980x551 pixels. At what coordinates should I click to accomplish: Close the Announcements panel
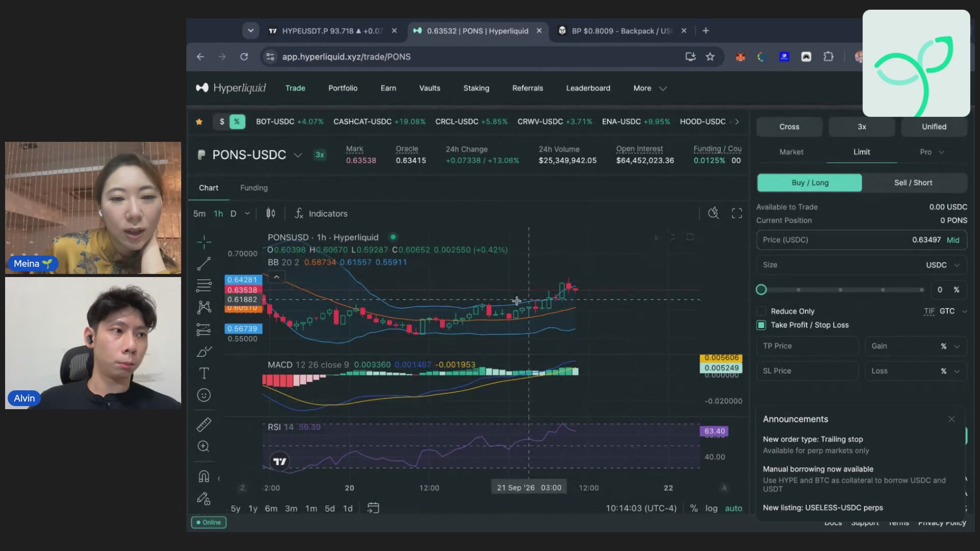[951, 419]
